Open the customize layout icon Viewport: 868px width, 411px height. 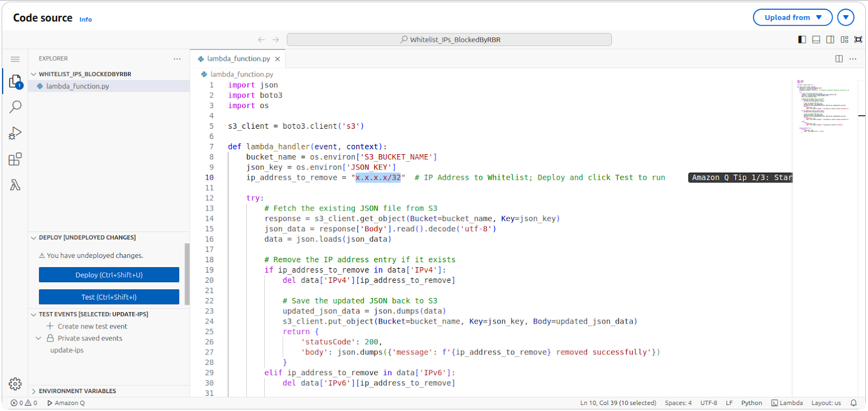(x=844, y=40)
